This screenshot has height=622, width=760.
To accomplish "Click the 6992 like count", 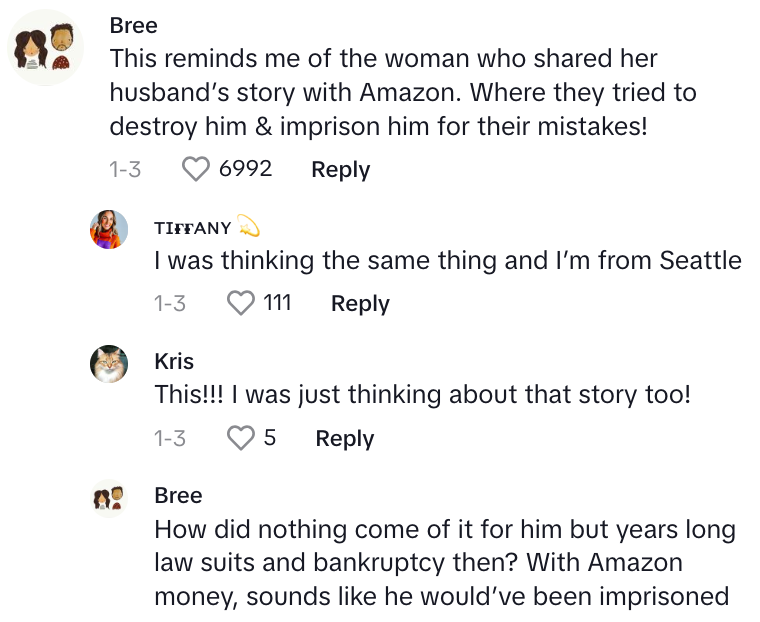I will (x=245, y=169).
